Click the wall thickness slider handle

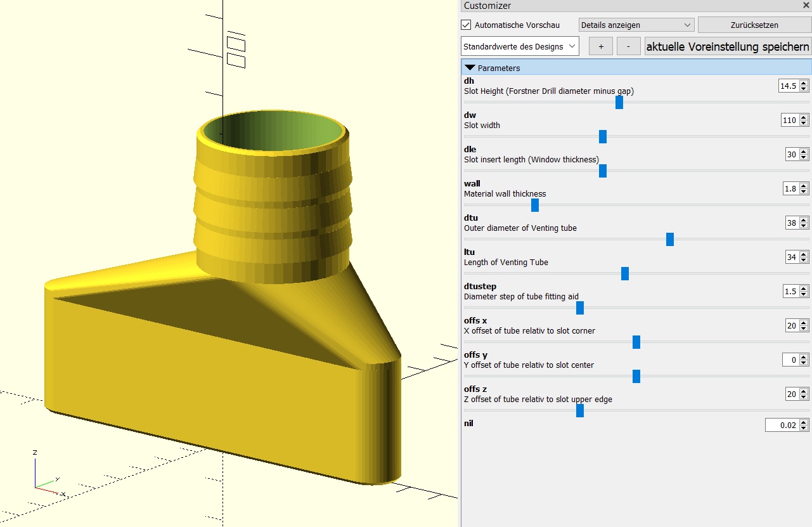click(x=534, y=205)
